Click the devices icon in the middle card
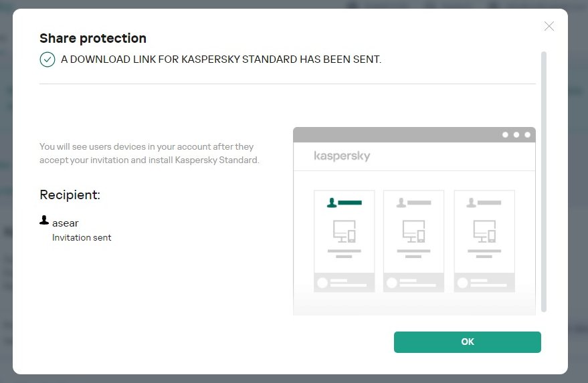Viewport: 588px width, 383px height. point(413,231)
